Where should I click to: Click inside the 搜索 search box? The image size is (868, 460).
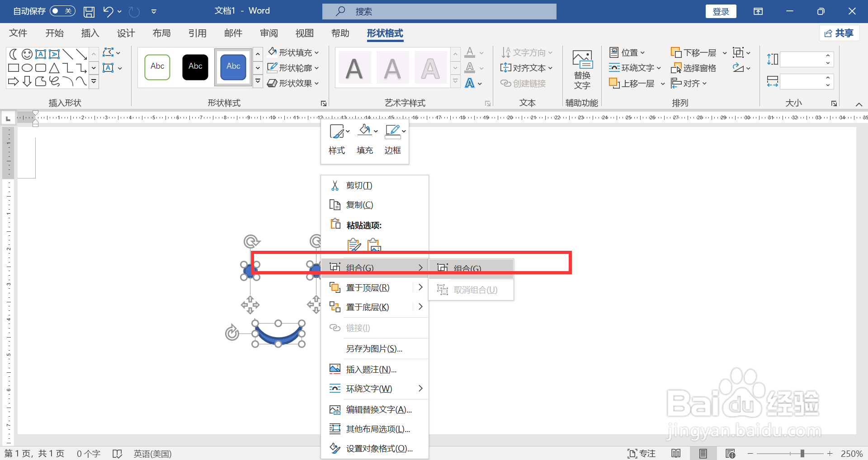click(x=439, y=11)
